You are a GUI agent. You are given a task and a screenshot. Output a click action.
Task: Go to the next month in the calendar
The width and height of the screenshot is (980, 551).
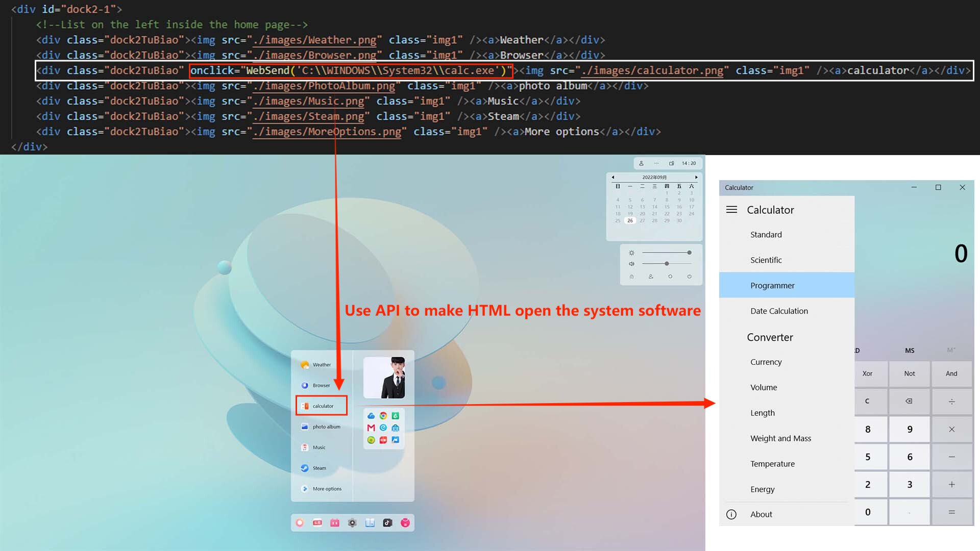(x=696, y=177)
